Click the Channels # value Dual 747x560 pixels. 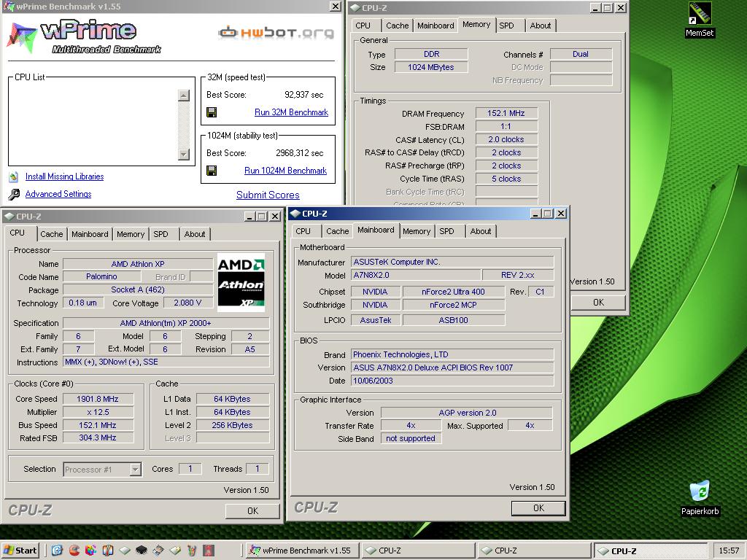pos(581,54)
